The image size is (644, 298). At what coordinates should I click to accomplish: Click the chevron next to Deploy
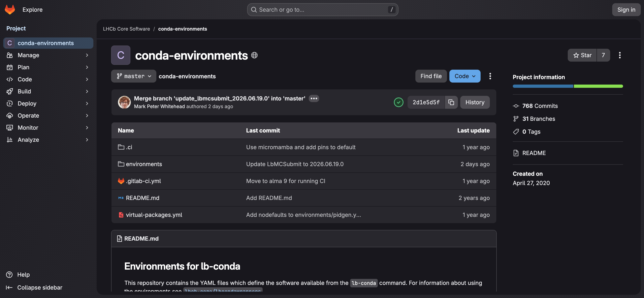pyautogui.click(x=87, y=103)
